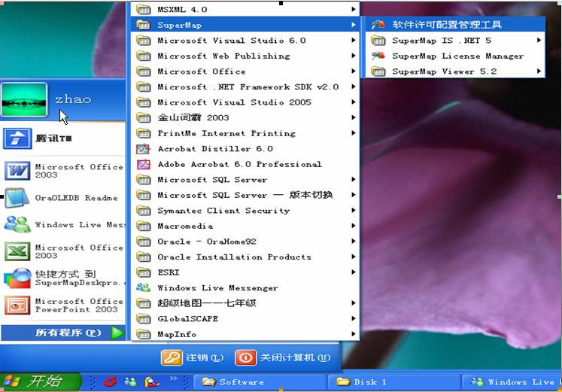Open Symantec Client Security menu entry
The height and width of the screenshot is (392, 562).
(245, 211)
